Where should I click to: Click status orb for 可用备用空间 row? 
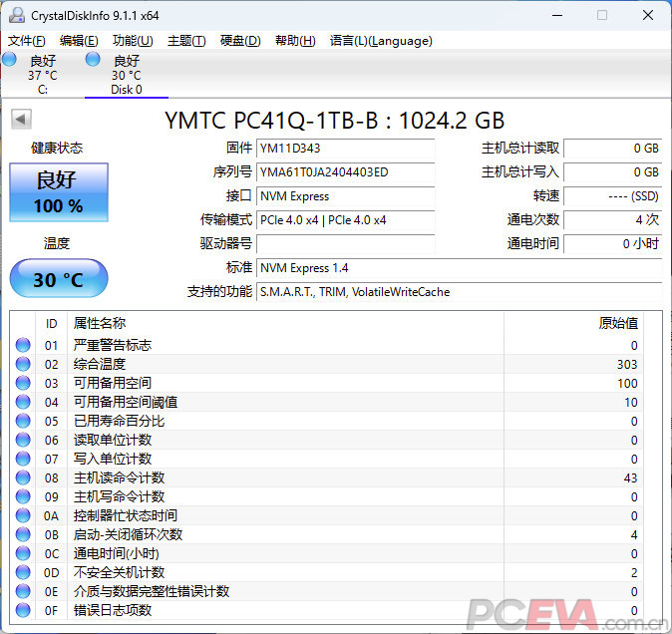(23, 384)
